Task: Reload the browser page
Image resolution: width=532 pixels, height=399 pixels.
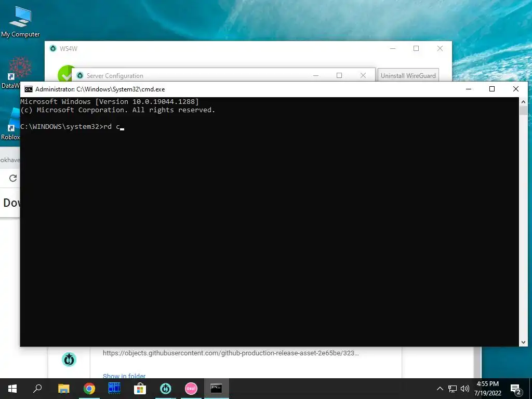Action: 13,178
